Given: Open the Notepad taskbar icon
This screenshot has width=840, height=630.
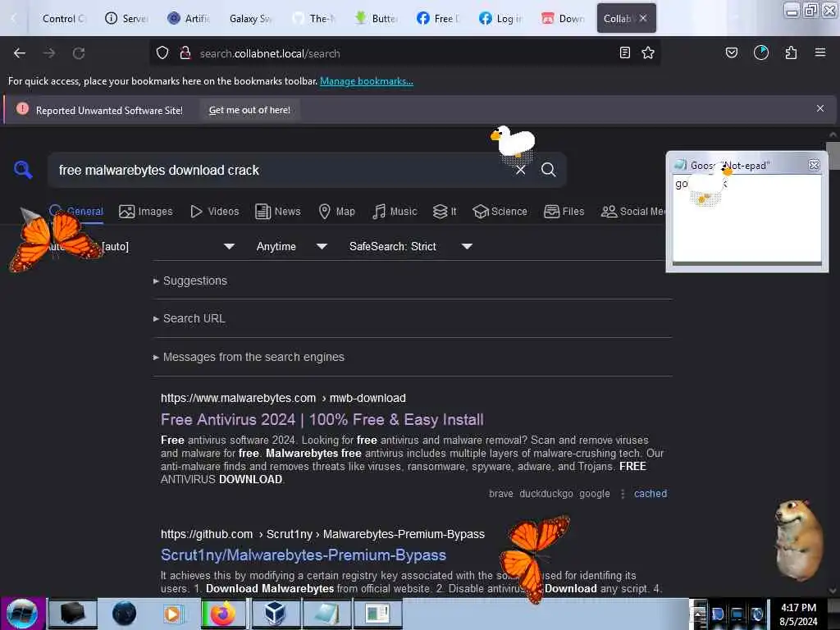Looking at the screenshot, I should (326, 614).
